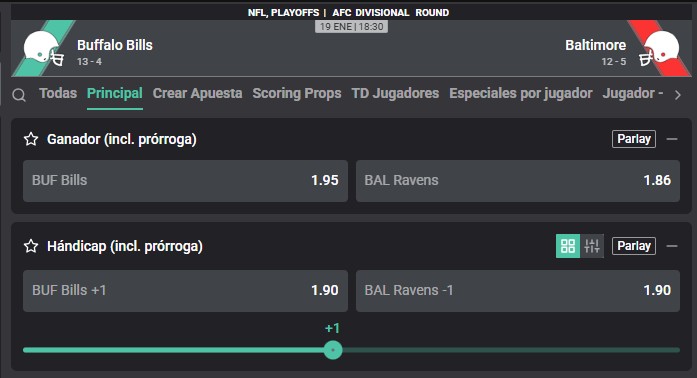This screenshot has width=697, height=378.
Task: Open the TD Jugadores tab
Action: coord(395,93)
